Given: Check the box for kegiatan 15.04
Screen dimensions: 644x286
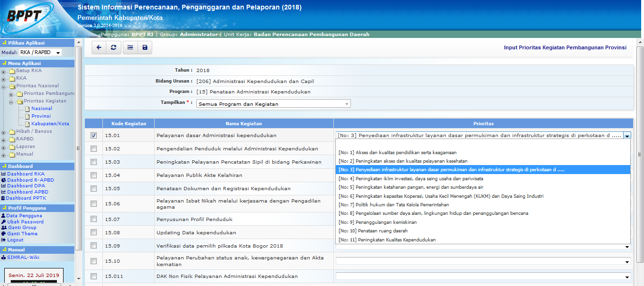Looking at the screenshot, I should 93,175.
